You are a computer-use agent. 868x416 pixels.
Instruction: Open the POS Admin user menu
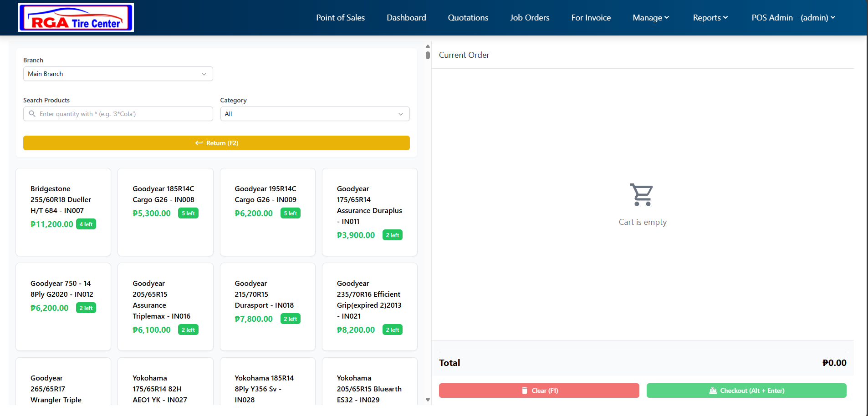793,18
